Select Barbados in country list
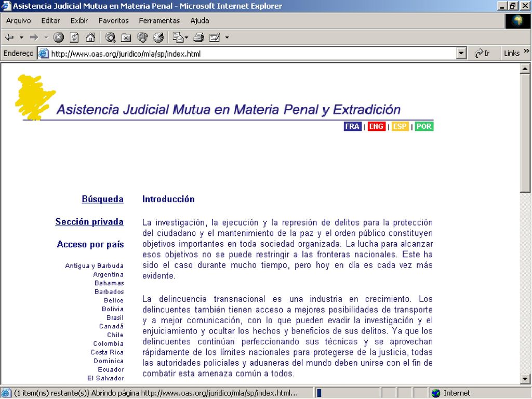The height and width of the screenshot is (399, 532). coord(109,292)
